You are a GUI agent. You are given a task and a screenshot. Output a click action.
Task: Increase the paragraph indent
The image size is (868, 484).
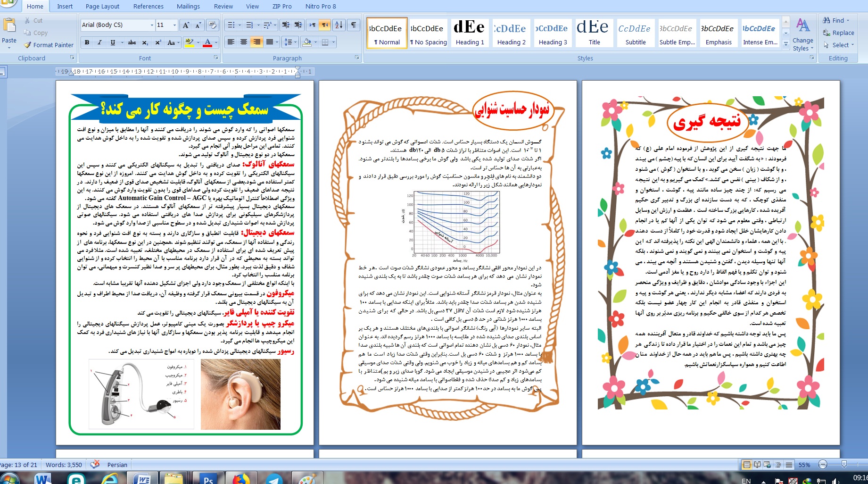coord(298,25)
